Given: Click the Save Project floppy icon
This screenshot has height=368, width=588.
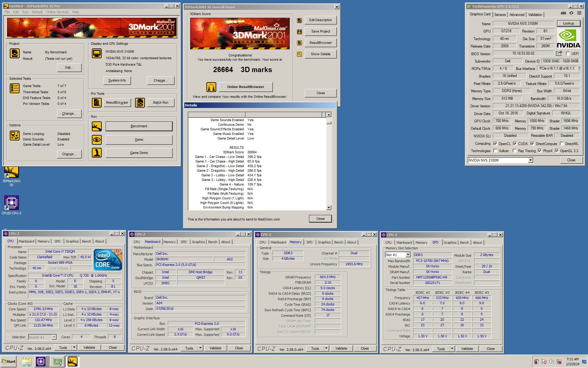Looking at the screenshot, I should pos(300,32).
